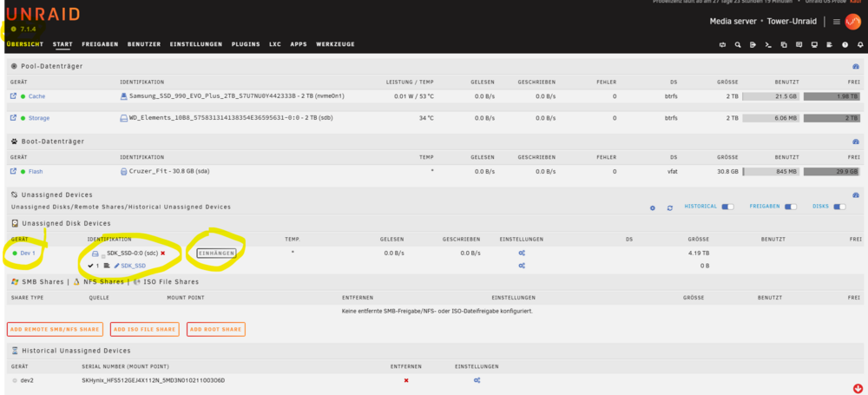Open the Storage external link icon
Image resolution: width=868 pixels, height=395 pixels.
pyautogui.click(x=13, y=118)
